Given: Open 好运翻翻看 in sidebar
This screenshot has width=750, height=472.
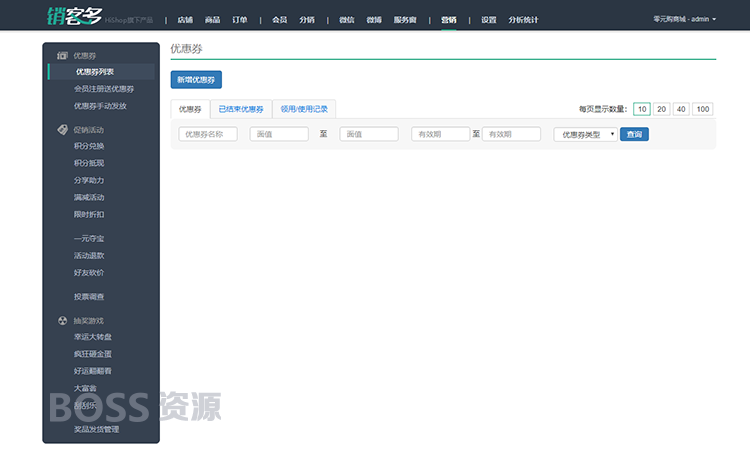Looking at the screenshot, I should (x=93, y=371).
